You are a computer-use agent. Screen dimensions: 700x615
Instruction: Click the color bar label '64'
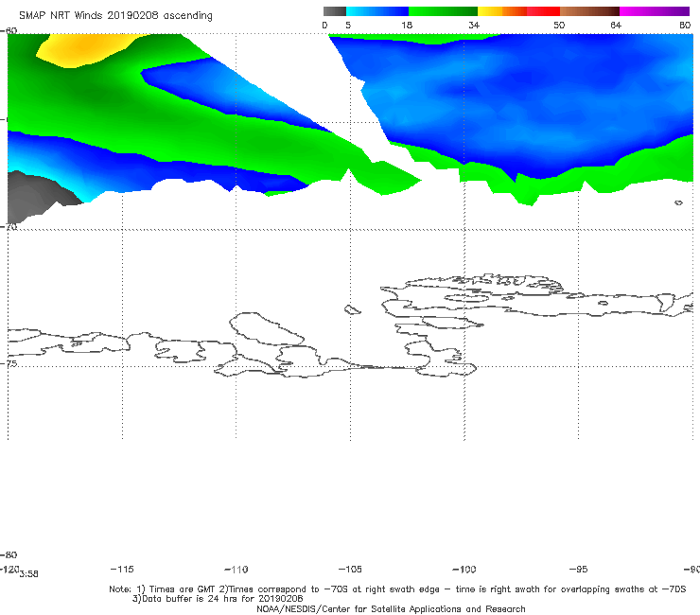tap(616, 25)
